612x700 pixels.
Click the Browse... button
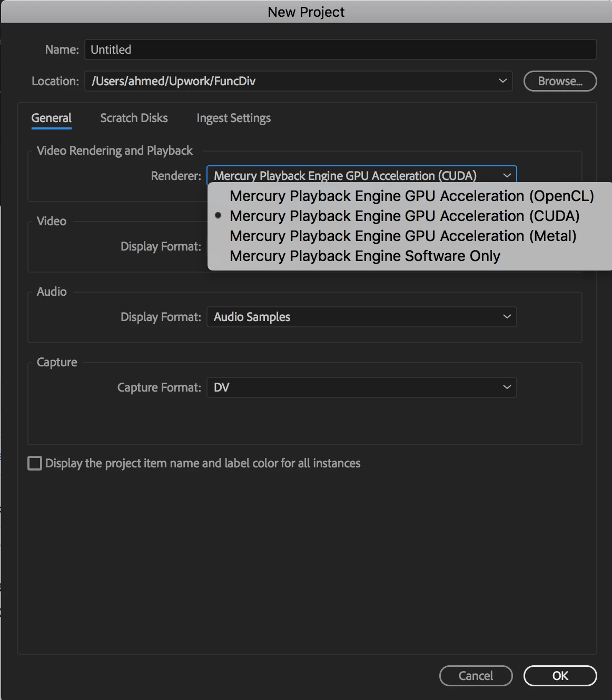coord(560,81)
